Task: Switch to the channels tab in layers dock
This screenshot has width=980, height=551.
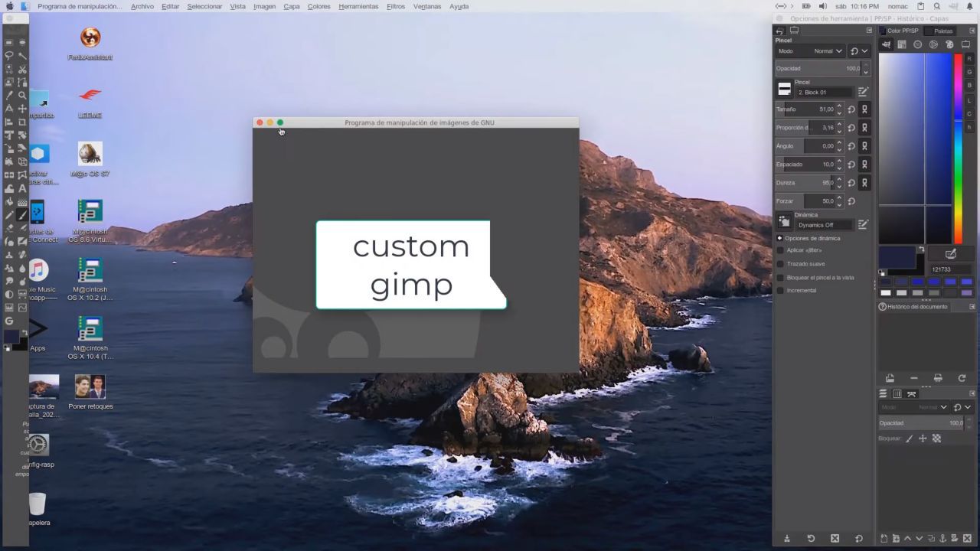Action: pos(897,393)
